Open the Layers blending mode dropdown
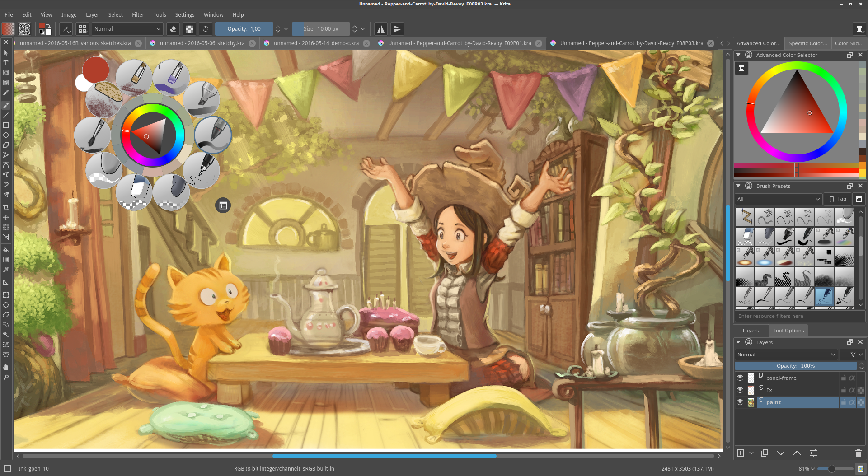Viewport: 868px width, 476px height. coord(786,355)
